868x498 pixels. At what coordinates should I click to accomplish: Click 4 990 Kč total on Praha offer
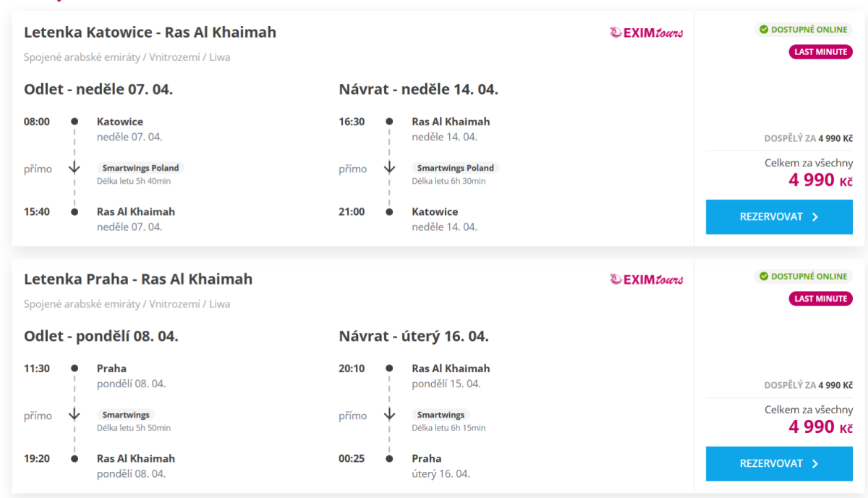click(820, 427)
